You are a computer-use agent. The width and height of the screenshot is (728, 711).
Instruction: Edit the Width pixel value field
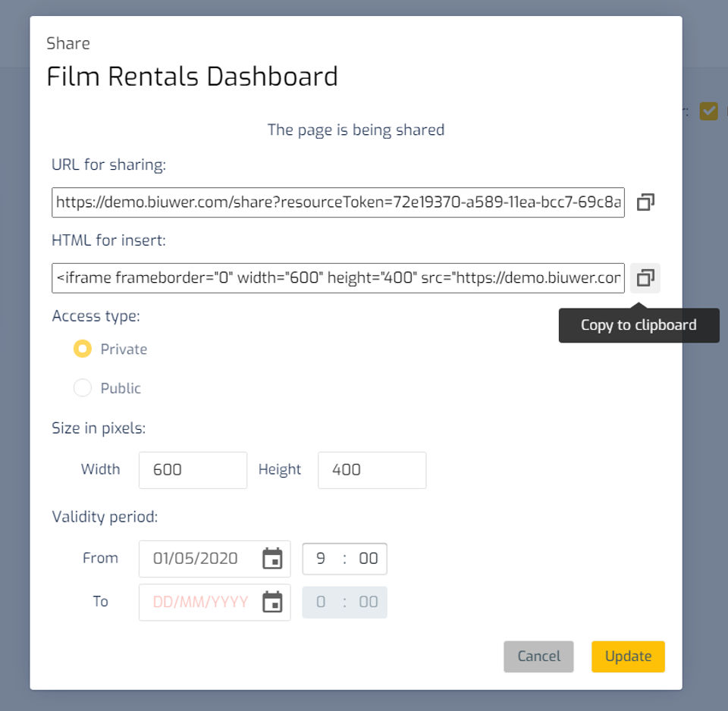point(193,470)
